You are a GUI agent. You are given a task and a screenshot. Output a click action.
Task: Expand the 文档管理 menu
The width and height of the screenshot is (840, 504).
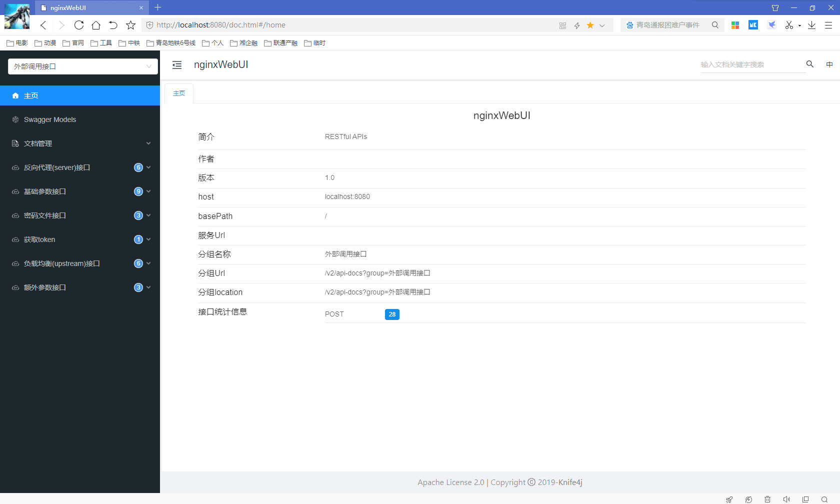(x=80, y=143)
